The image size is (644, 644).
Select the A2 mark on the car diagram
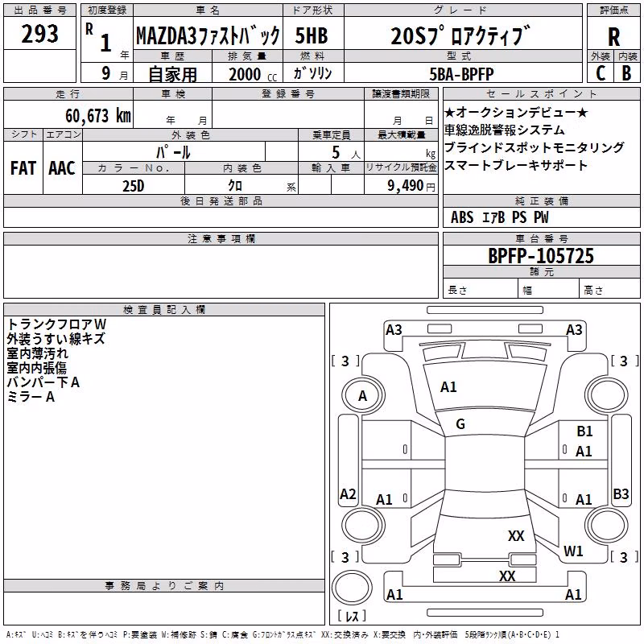click(x=348, y=493)
